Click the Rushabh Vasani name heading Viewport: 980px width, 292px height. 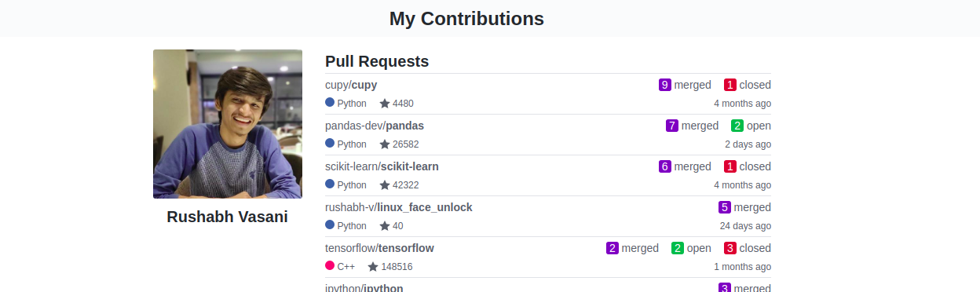pyautogui.click(x=228, y=217)
